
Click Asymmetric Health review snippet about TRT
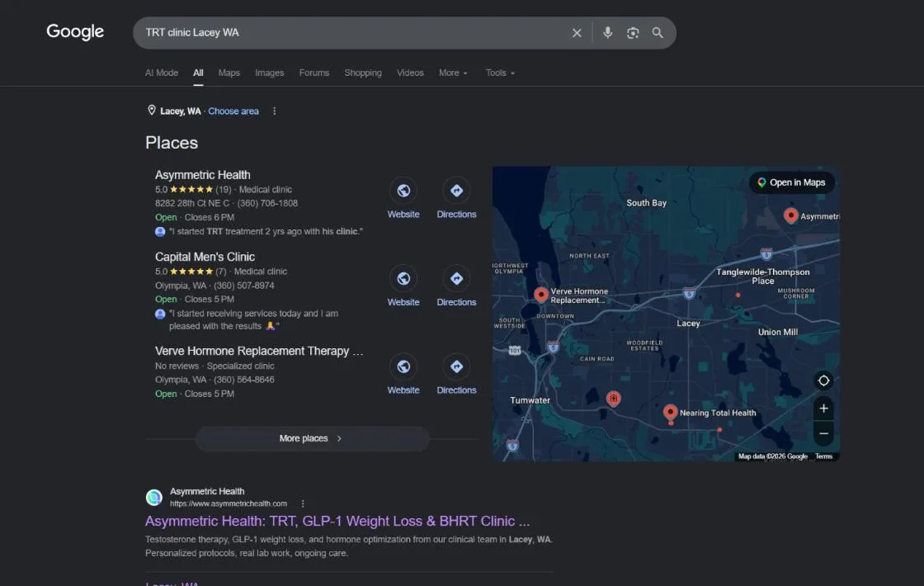coord(266,231)
